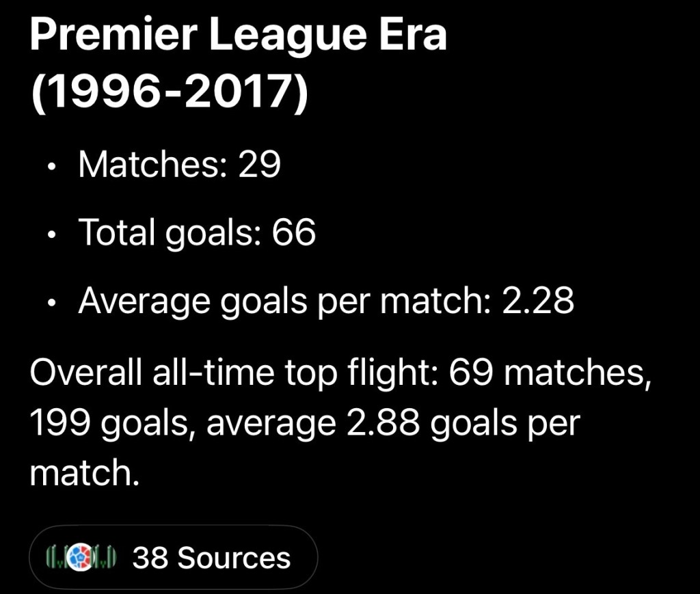Screen dimensions: 700x594
Task: Click the number 29 in Matches
Action: (x=259, y=165)
